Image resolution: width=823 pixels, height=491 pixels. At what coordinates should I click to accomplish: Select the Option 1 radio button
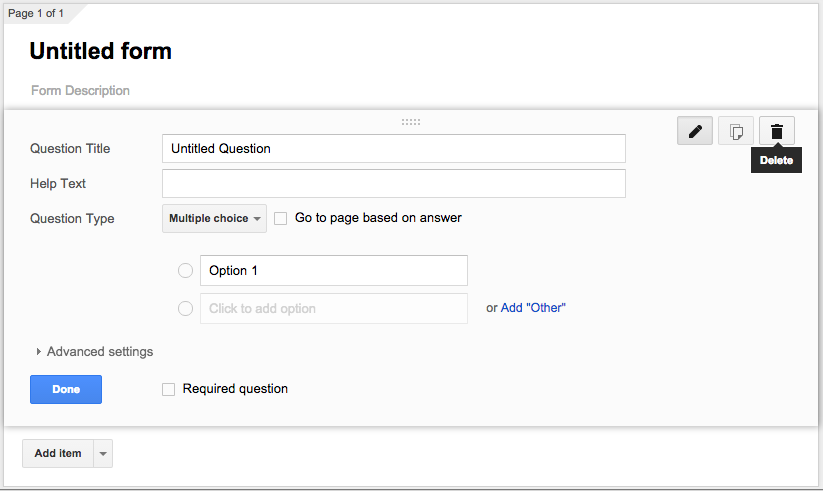(185, 271)
